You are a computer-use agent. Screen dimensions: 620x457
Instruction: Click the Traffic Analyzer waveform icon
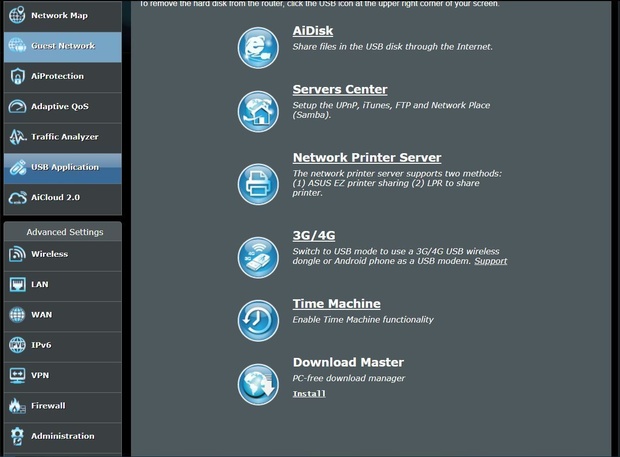(x=17, y=137)
